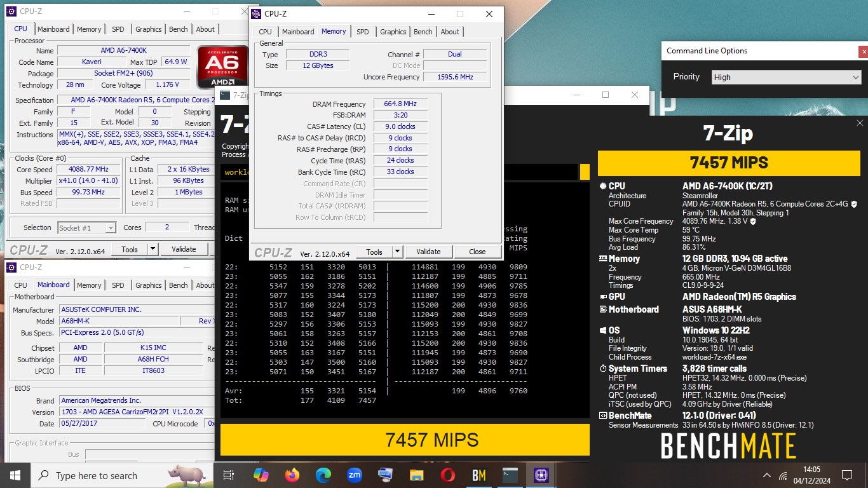Select the Bus Speed value 99.73 MHz
The image size is (868, 488).
(88, 192)
